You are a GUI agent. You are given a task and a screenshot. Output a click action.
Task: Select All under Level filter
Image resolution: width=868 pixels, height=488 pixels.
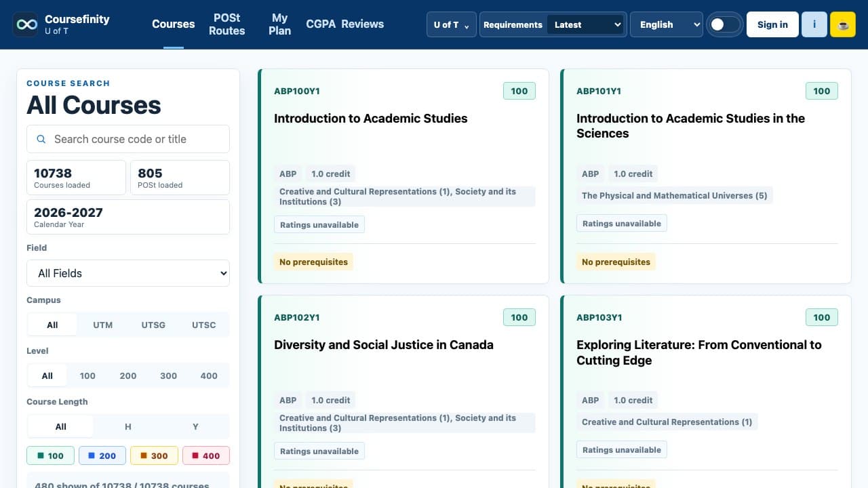[x=47, y=375]
